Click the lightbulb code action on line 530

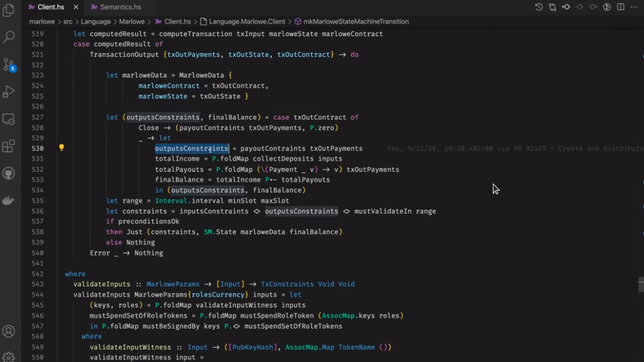coord(62,148)
